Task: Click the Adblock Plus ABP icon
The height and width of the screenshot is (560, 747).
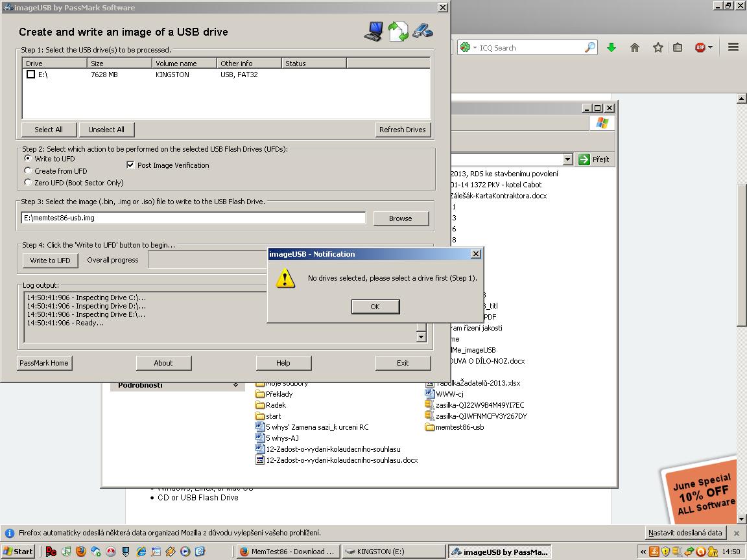Action: pyautogui.click(x=700, y=47)
